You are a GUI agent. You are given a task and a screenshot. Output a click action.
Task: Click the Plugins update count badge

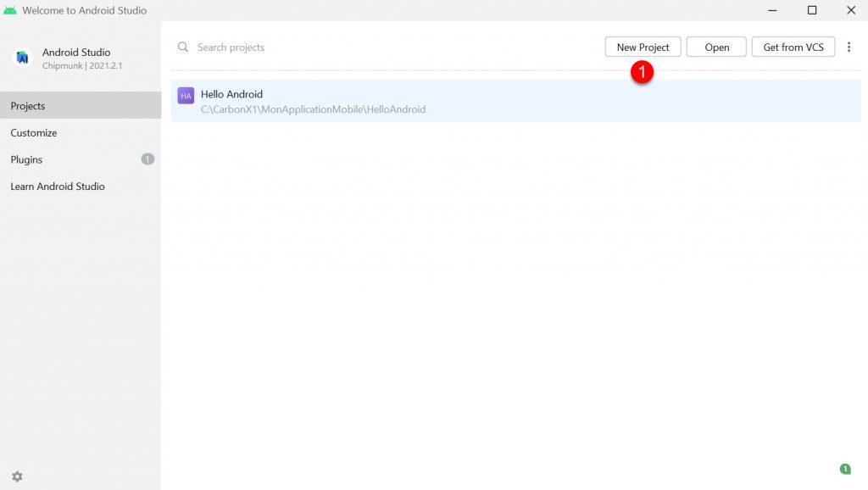pyautogui.click(x=147, y=159)
